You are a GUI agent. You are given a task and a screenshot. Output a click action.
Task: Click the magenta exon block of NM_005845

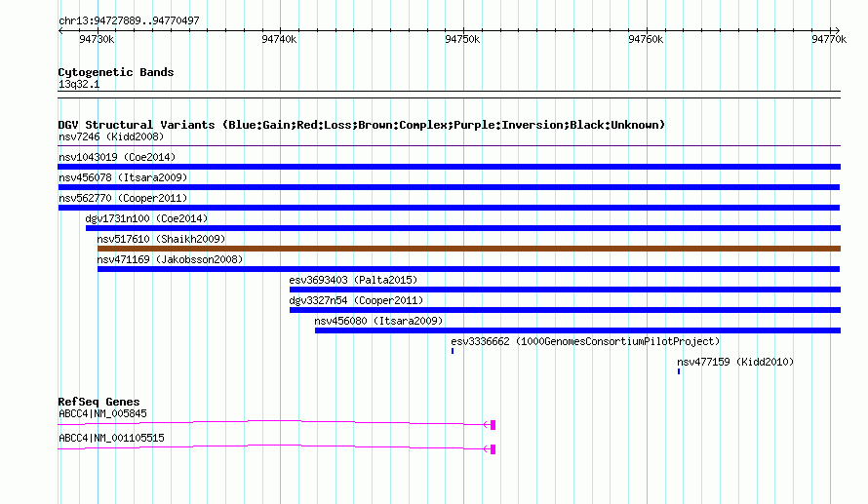[493, 425]
